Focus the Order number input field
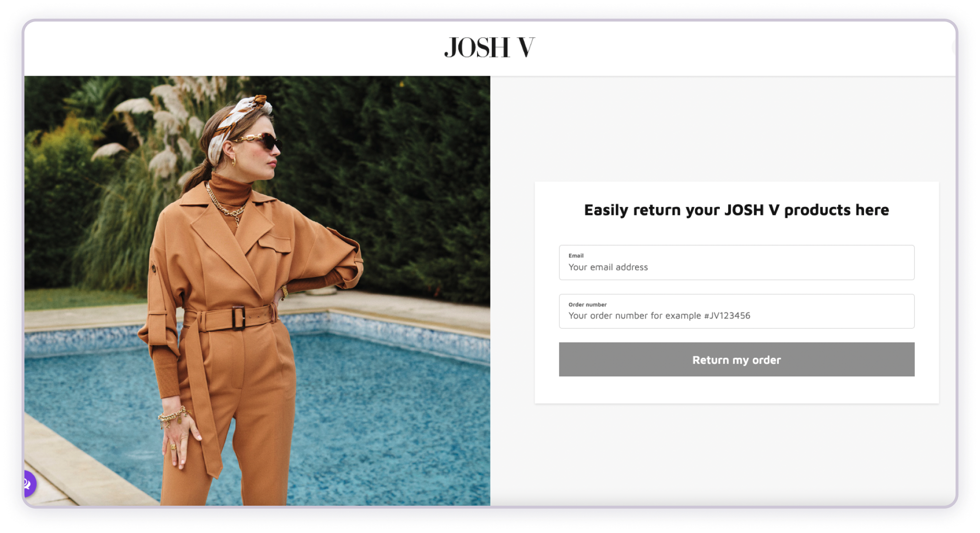The height and width of the screenshot is (533, 980). click(736, 311)
